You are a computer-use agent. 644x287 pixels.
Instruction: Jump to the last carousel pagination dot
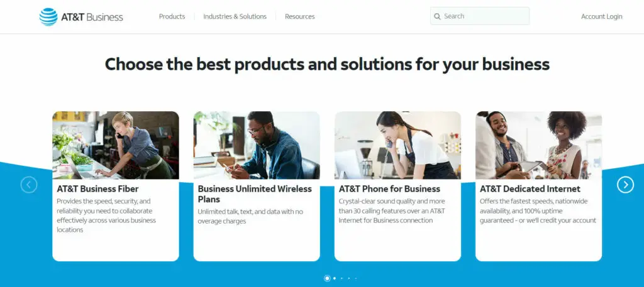pyautogui.click(x=356, y=278)
